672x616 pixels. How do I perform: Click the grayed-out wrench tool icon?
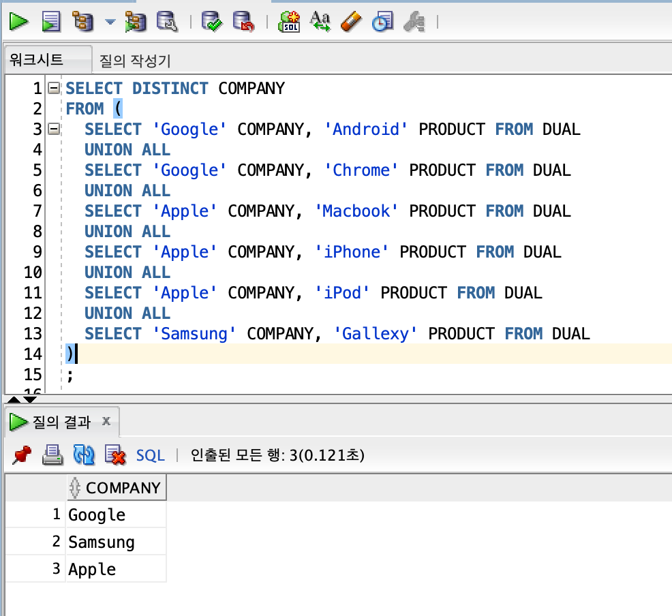click(414, 22)
